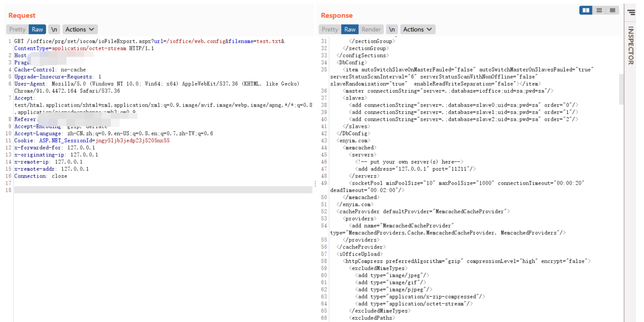Select the side-by-side split layout icon
Screen dimensions: 644x322
pos(586,10)
